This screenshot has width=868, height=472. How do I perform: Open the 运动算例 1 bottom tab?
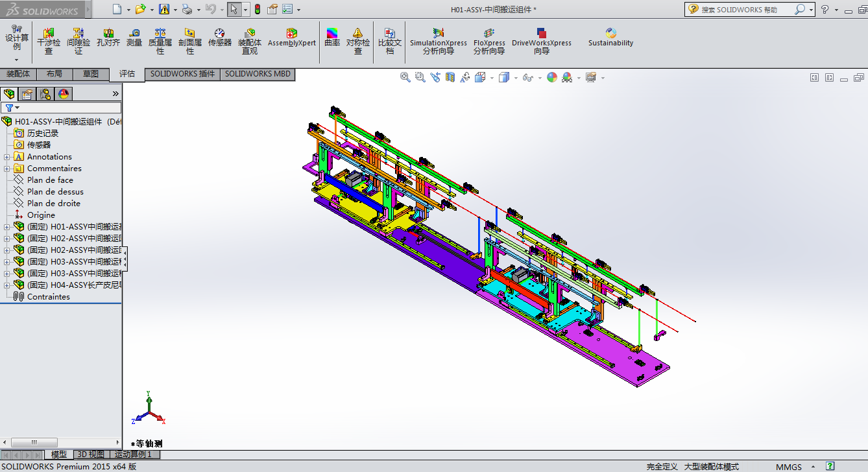pyautogui.click(x=133, y=454)
